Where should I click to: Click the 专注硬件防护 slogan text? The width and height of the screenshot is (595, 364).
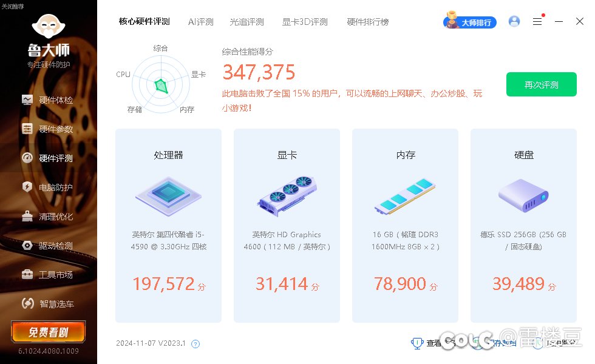coord(49,64)
